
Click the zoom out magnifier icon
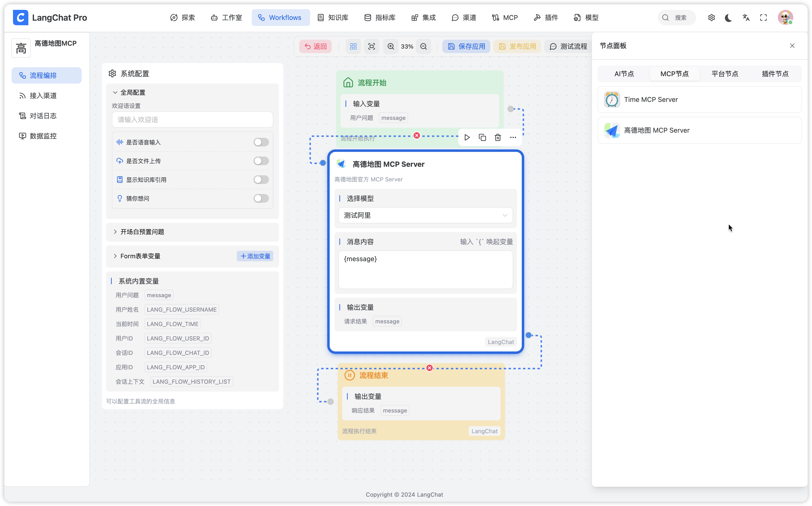(x=424, y=47)
